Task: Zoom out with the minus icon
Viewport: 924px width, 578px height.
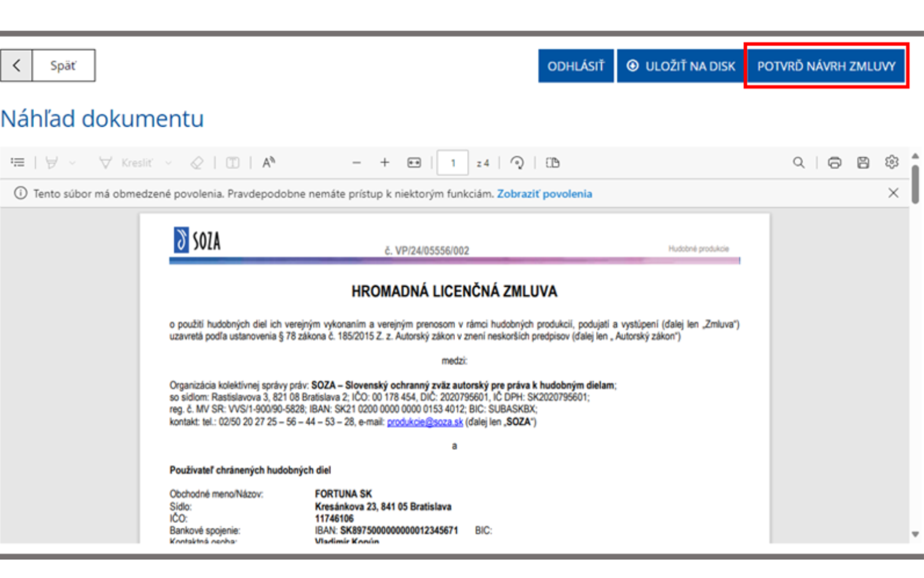Action: click(356, 163)
